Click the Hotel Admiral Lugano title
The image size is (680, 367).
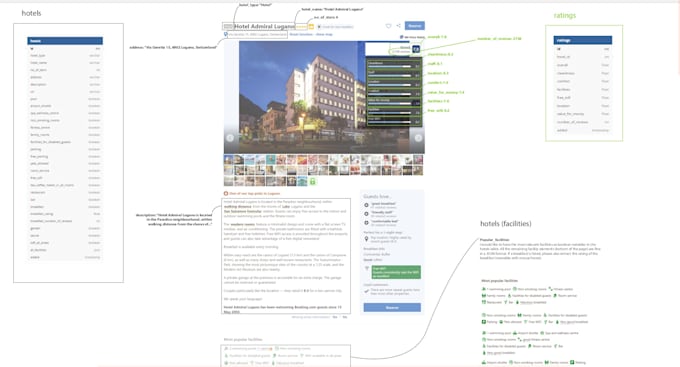click(x=265, y=26)
